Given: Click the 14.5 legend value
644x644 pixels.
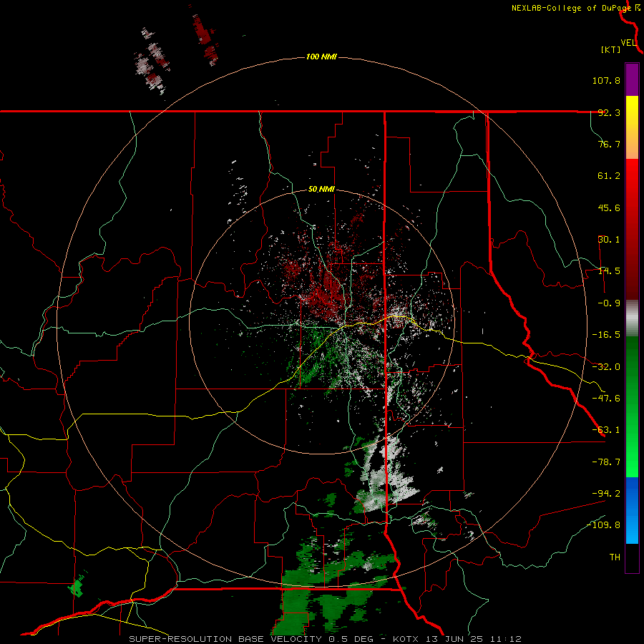Looking at the screenshot, I should 609,271.
